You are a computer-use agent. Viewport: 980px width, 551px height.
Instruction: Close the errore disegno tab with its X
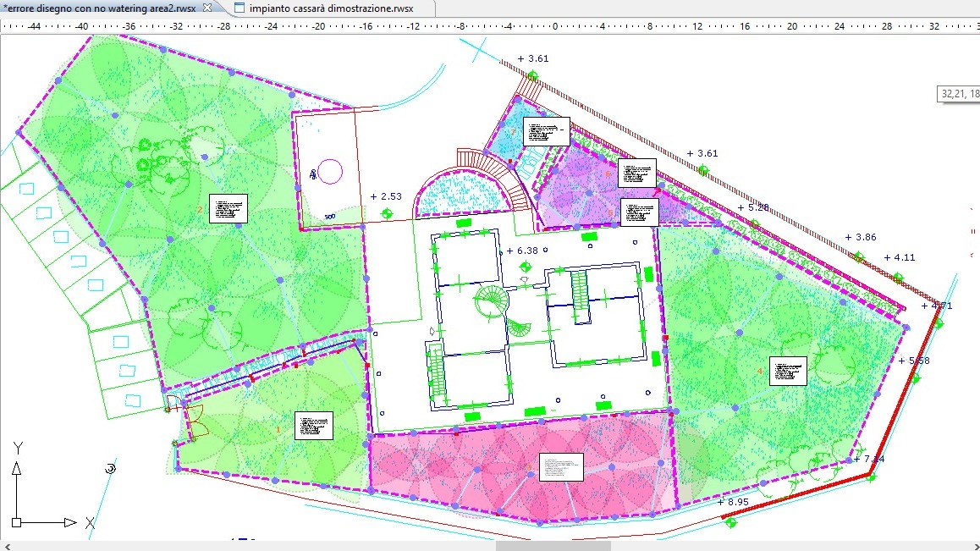point(208,8)
